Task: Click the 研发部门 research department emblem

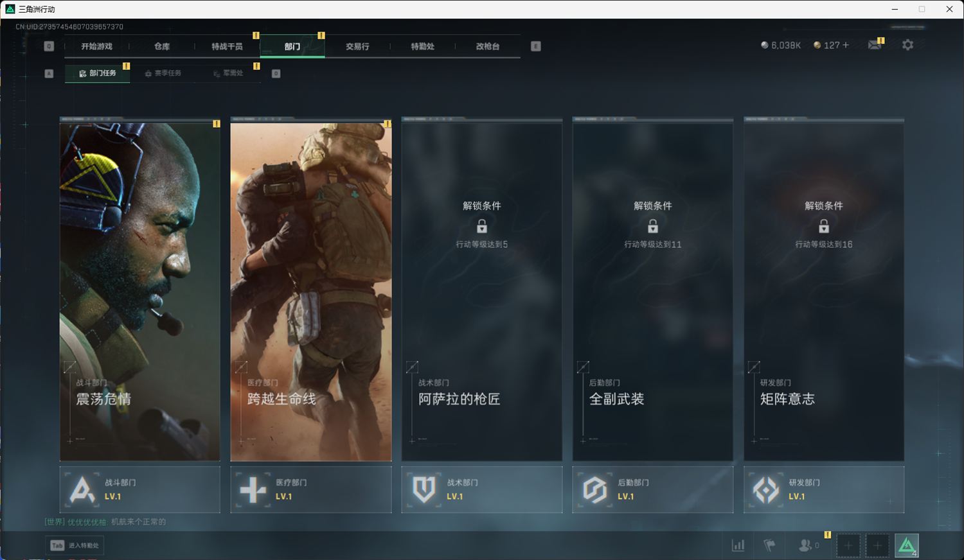Action: (765, 490)
